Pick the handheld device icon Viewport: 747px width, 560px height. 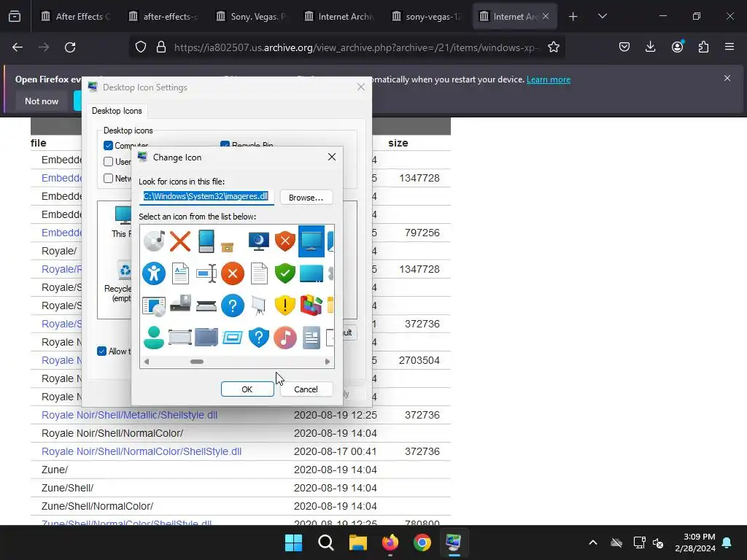click(x=206, y=241)
